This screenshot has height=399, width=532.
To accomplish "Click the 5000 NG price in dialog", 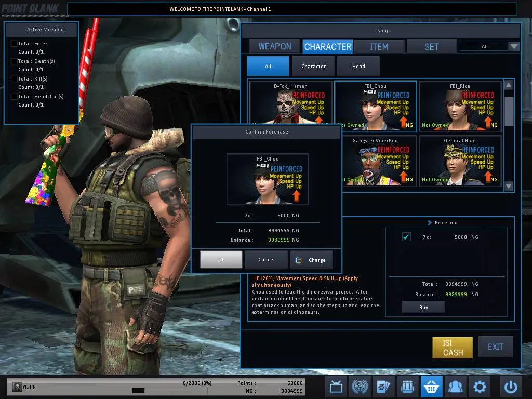I will [288, 216].
